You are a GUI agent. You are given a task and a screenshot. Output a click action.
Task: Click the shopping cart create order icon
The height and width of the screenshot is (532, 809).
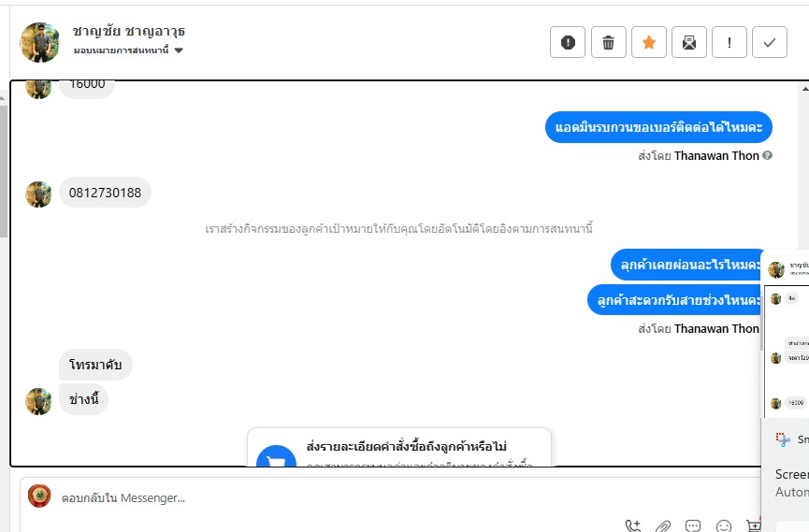coord(754,525)
